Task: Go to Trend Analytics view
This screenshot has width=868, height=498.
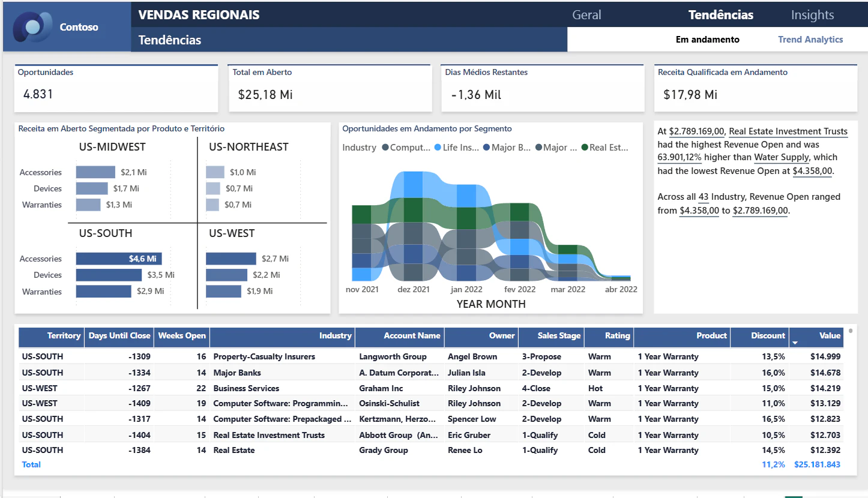Action: coord(810,40)
